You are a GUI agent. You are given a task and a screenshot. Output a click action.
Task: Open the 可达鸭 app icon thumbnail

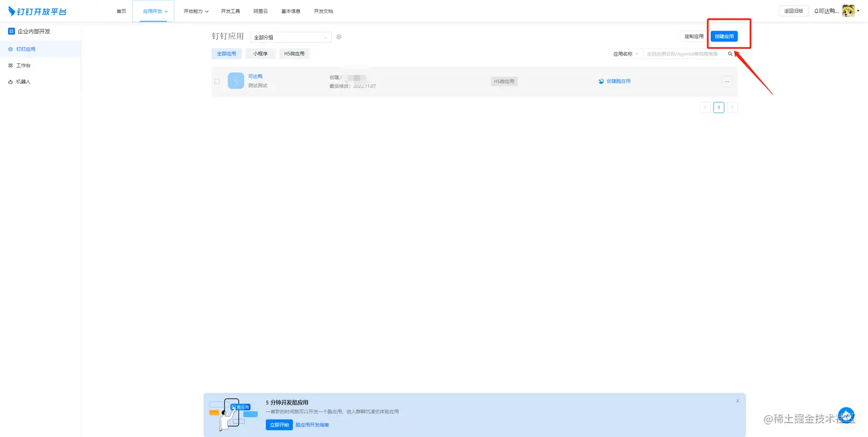(236, 81)
